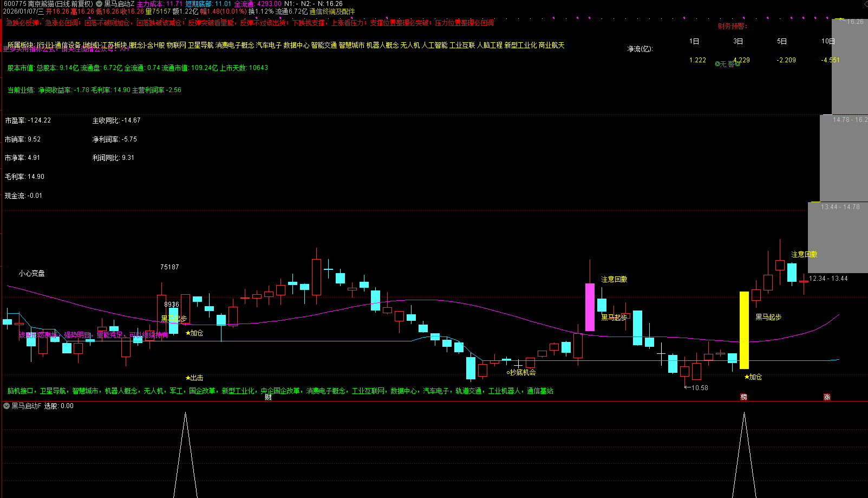The width and height of the screenshot is (868, 498).
Task: Click the 通信终端及配件 industry link
Action: (x=332, y=11)
